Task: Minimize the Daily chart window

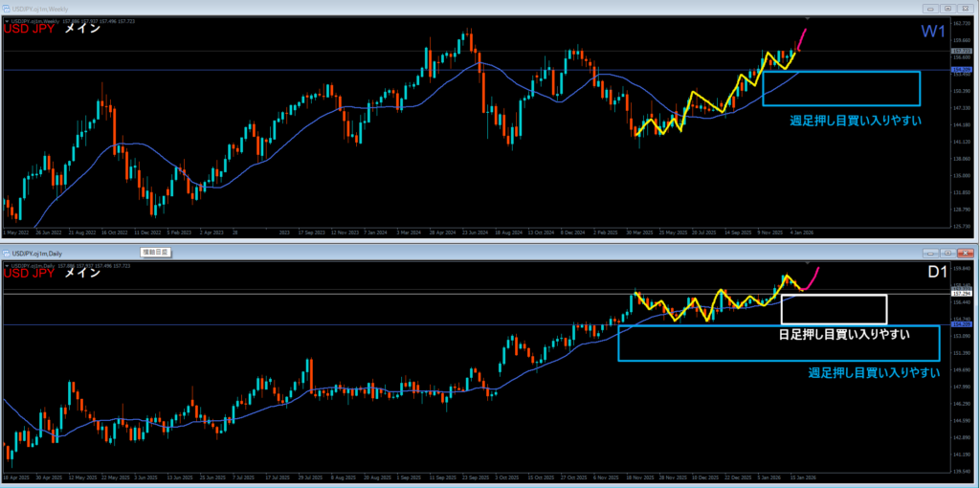Action: 929,253
